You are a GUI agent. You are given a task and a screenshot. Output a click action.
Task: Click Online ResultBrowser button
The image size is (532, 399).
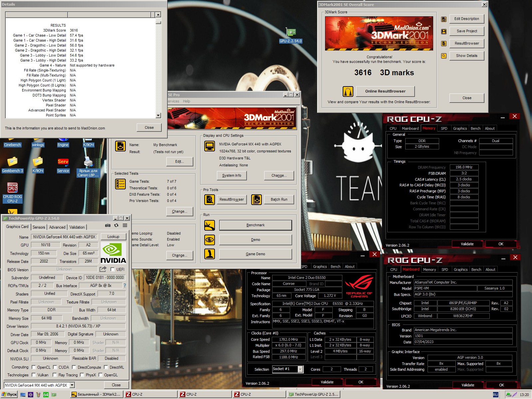pos(385,91)
